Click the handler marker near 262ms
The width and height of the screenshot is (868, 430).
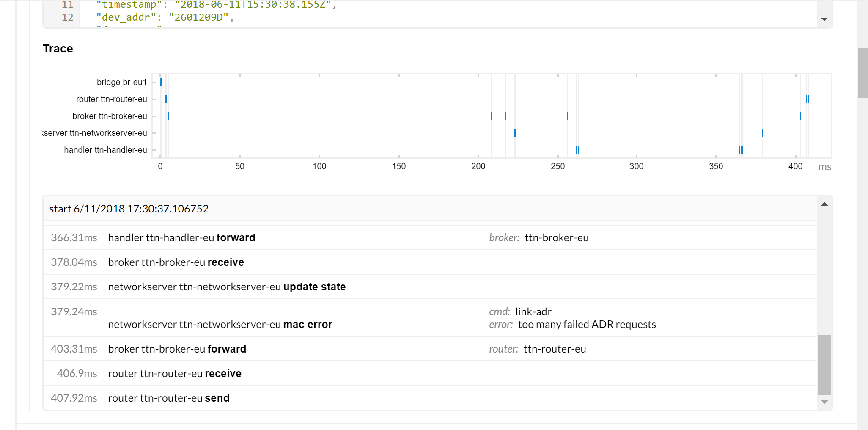[x=577, y=150]
